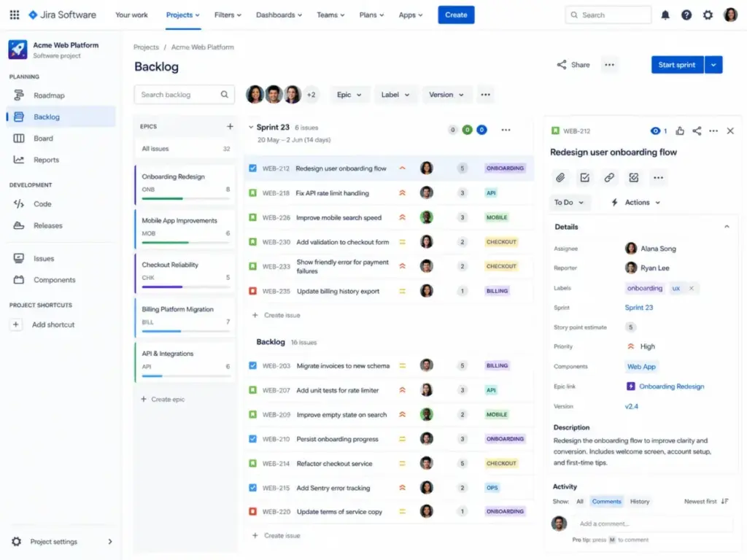Open Reports from the sidebar
The height and width of the screenshot is (560, 747).
pyautogui.click(x=46, y=160)
